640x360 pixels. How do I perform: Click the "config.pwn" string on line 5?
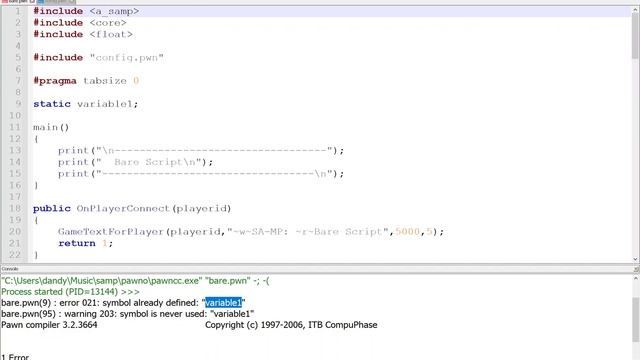(127, 58)
